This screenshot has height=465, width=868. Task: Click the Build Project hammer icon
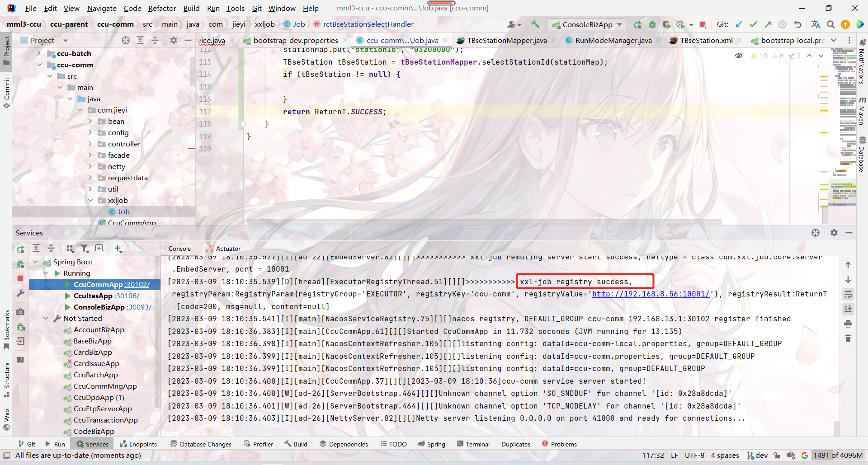click(x=535, y=24)
